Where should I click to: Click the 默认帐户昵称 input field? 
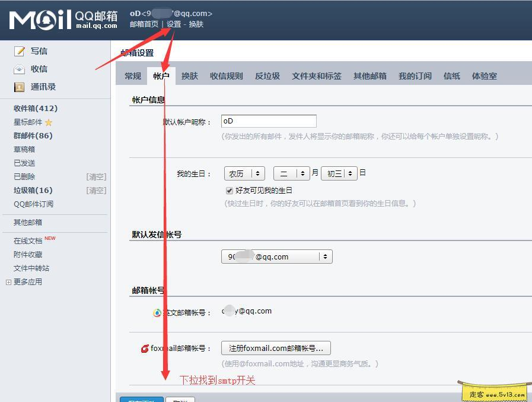tap(269, 121)
